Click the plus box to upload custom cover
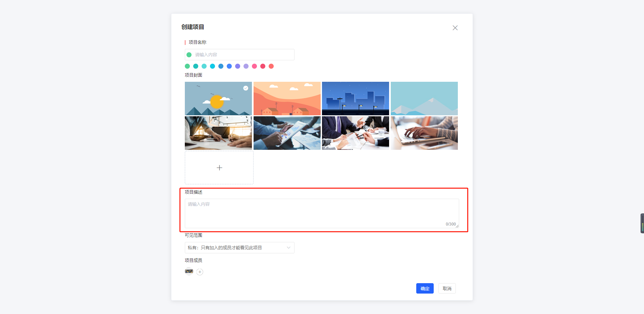Screen dimensions: 644x314 pos(219,168)
